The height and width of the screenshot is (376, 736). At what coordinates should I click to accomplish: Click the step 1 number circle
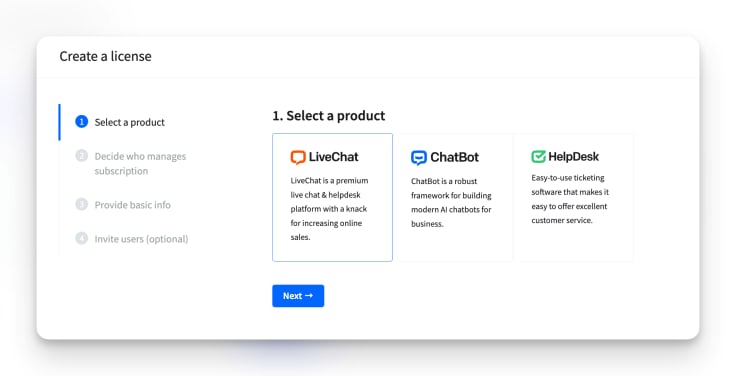click(82, 122)
